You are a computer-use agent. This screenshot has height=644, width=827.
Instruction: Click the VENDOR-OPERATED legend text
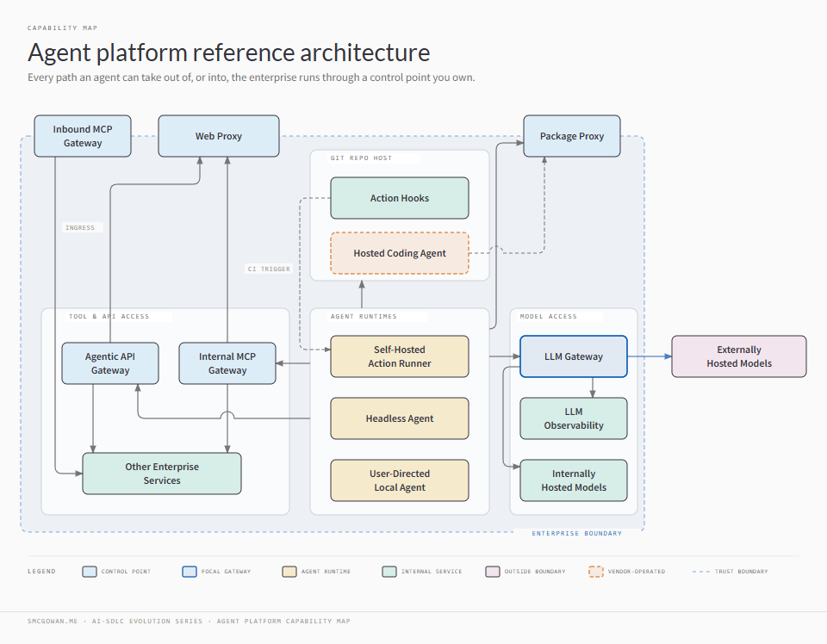637,572
